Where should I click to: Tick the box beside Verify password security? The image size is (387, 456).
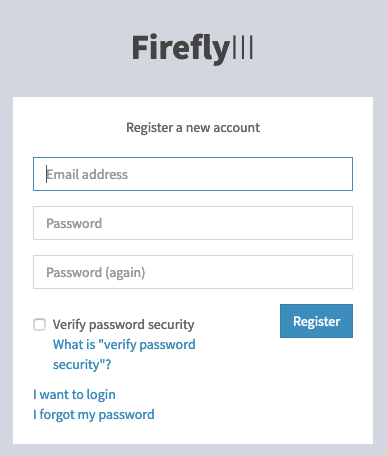coord(39,324)
